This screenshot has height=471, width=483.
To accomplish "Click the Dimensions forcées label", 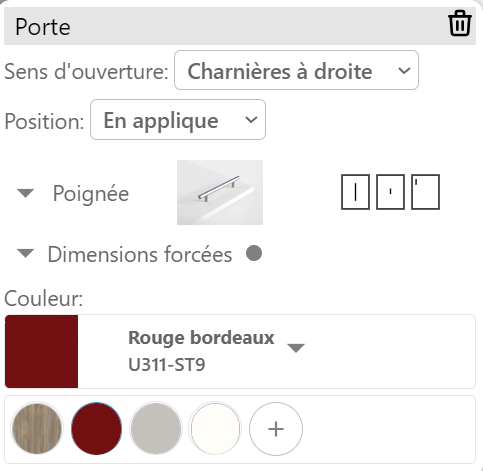I will click(140, 254).
